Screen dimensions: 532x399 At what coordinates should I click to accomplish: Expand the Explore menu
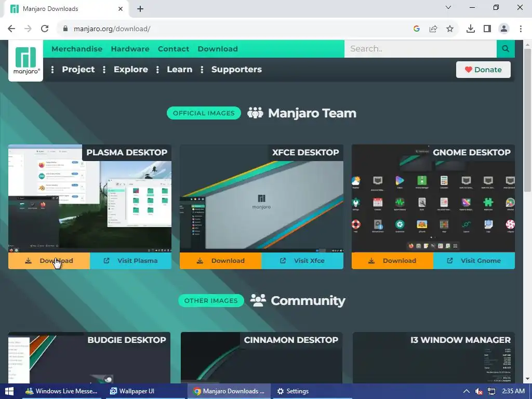click(x=130, y=69)
